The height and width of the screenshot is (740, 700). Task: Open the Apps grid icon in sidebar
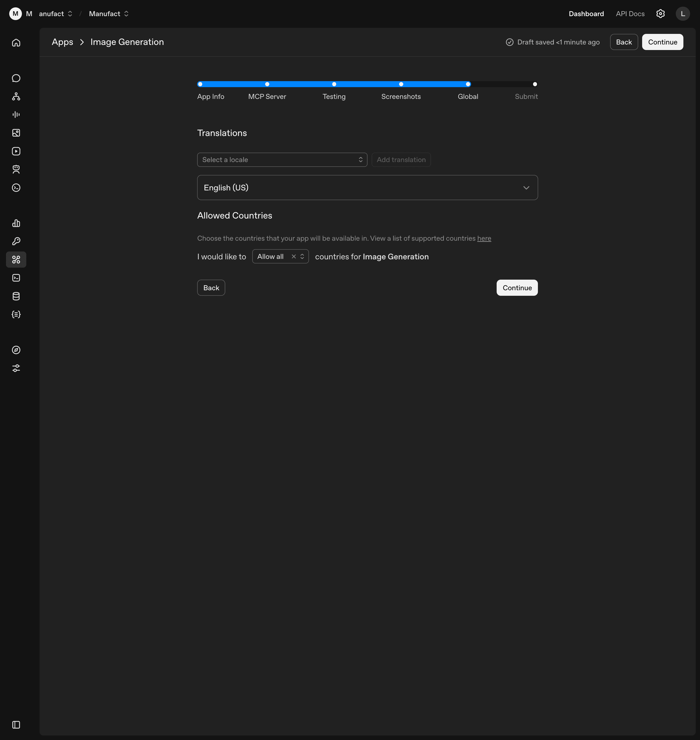tap(16, 260)
